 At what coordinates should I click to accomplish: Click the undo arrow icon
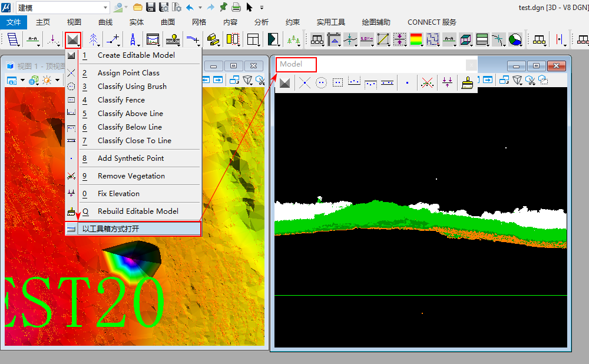190,8
